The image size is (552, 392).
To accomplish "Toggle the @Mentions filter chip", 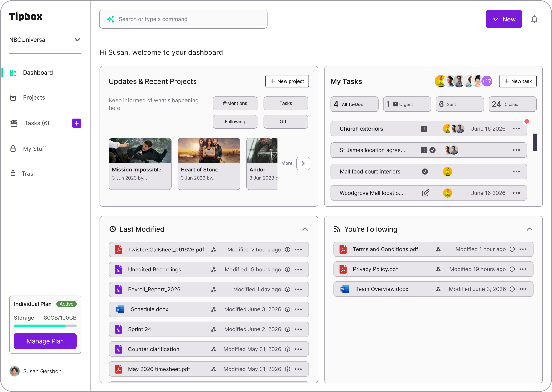I will (x=235, y=103).
